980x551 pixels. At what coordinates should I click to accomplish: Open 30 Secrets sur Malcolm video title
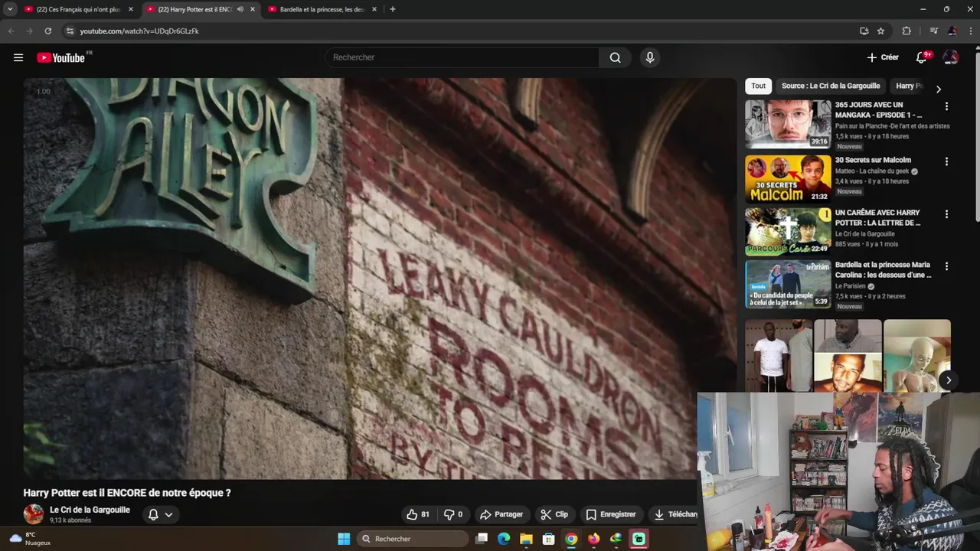[x=873, y=160]
